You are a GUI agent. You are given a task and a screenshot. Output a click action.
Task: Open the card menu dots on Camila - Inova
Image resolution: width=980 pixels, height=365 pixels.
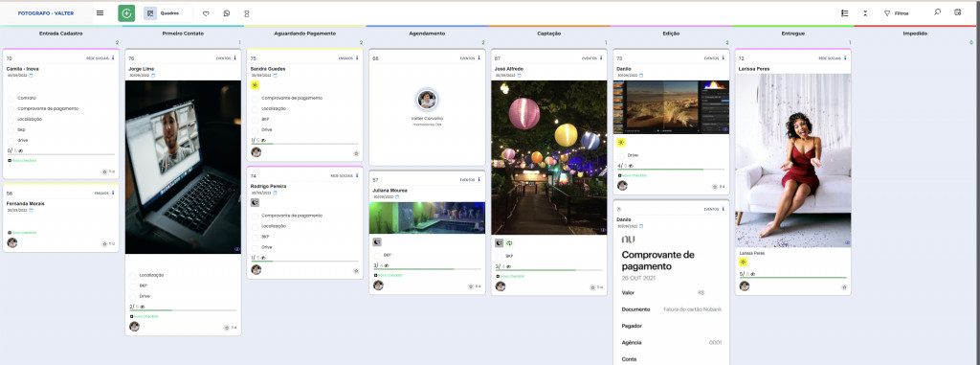(113, 58)
